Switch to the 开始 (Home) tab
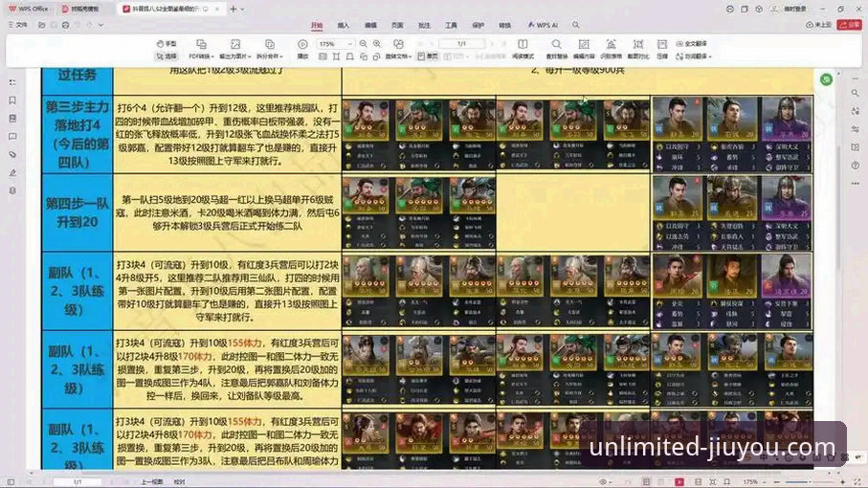Screen dimensions: 868x488 (317, 26)
